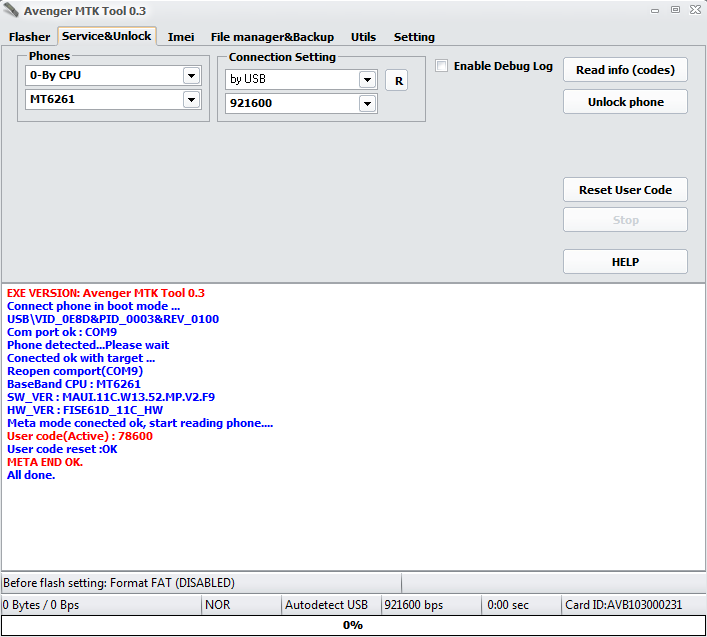707x637 pixels.
Task: Maximize the Avenger MTK Tool window
Action: (x=675, y=9)
